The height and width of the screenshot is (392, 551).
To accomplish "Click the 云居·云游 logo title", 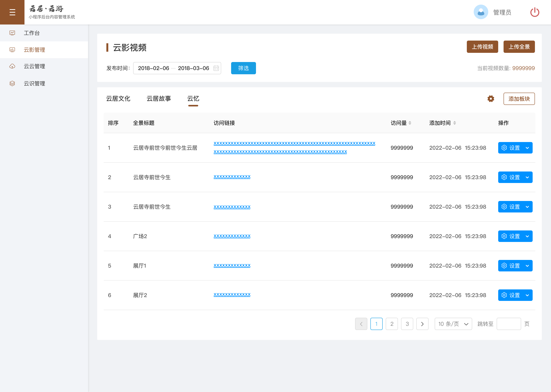I will [46, 9].
